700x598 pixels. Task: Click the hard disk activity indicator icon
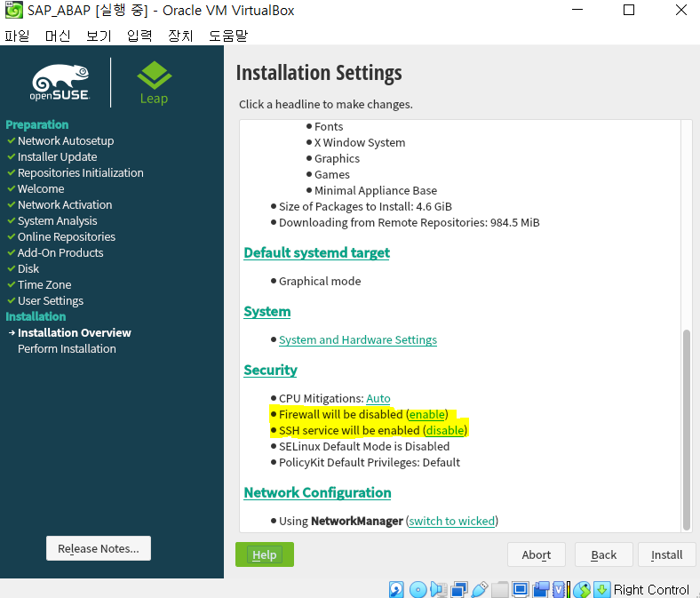point(396,589)
